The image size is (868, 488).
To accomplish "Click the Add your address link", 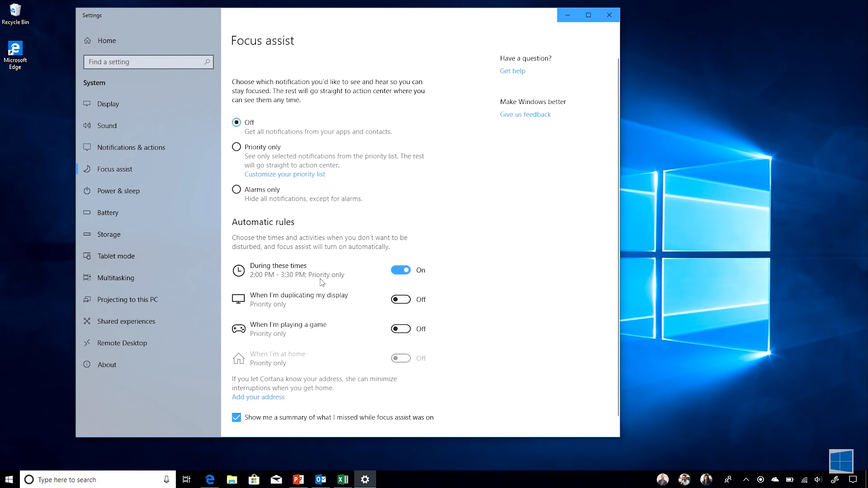I will tap(258, 397).
